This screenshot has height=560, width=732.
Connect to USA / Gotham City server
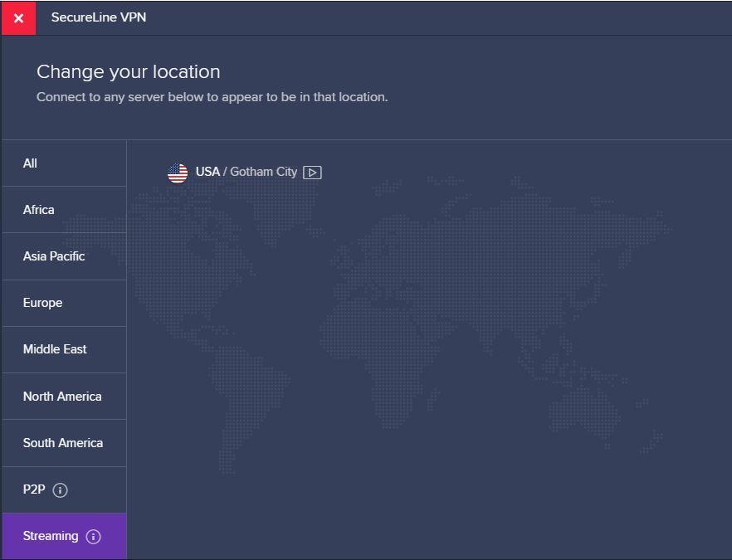click(245, 173)
